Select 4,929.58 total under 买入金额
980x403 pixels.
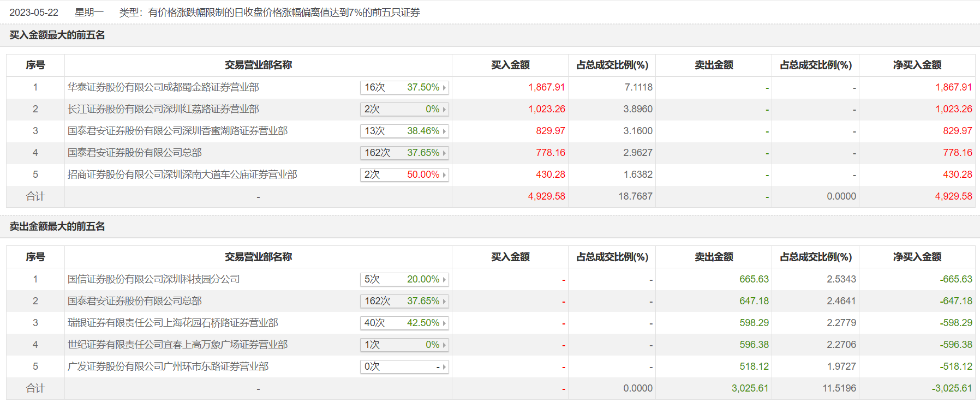pyautogui.click(x=547, y=196)
